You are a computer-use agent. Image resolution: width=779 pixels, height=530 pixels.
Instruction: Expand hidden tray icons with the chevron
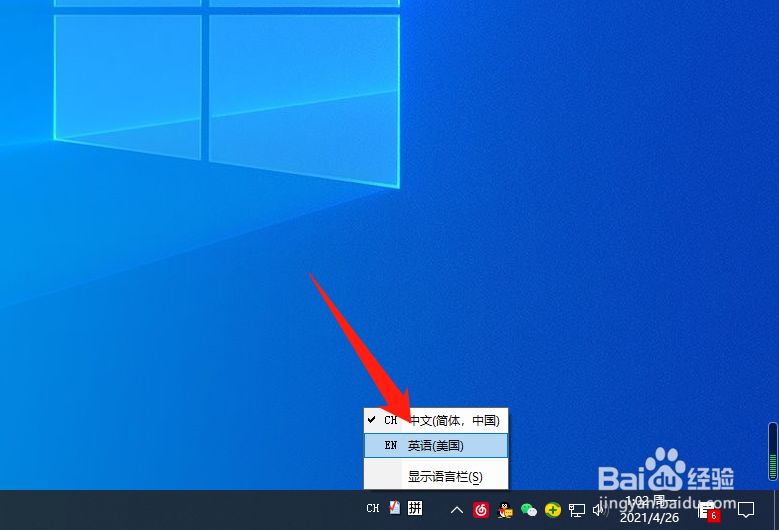(x=457, y=510)
